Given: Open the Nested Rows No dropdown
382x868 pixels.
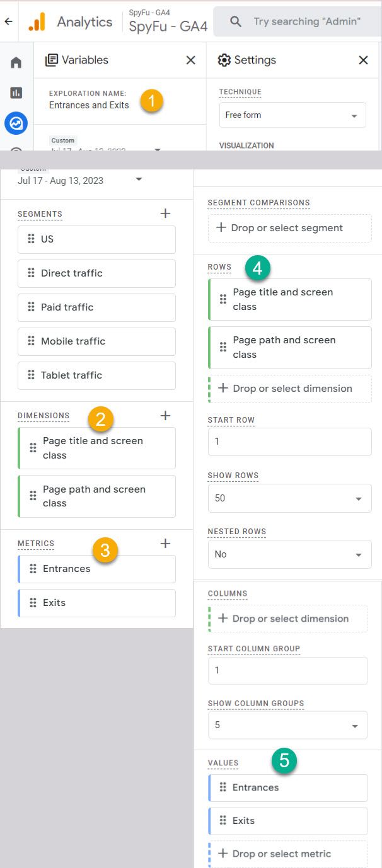Looking at the screenshot, I should click(x=290, y=554).
